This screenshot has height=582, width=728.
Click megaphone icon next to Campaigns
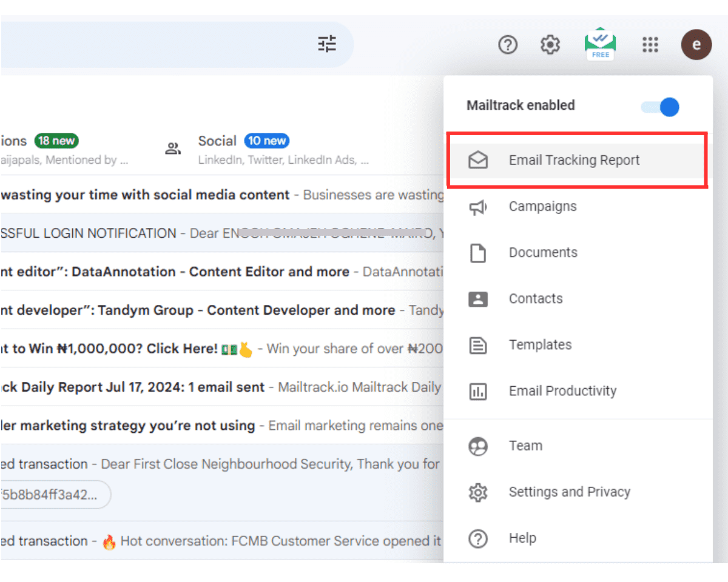click(478, 207)
